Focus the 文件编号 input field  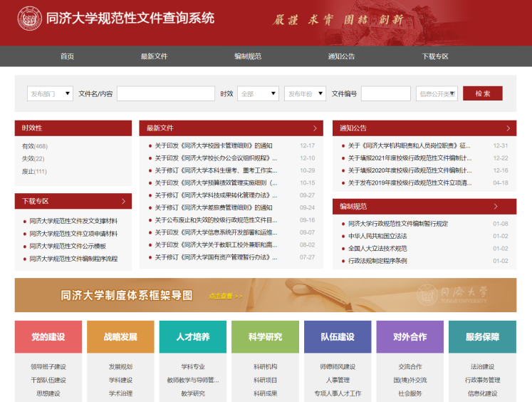[386, 93]
